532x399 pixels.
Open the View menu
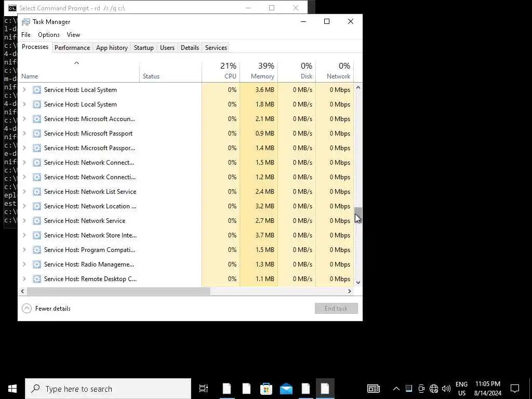(73, 35)
